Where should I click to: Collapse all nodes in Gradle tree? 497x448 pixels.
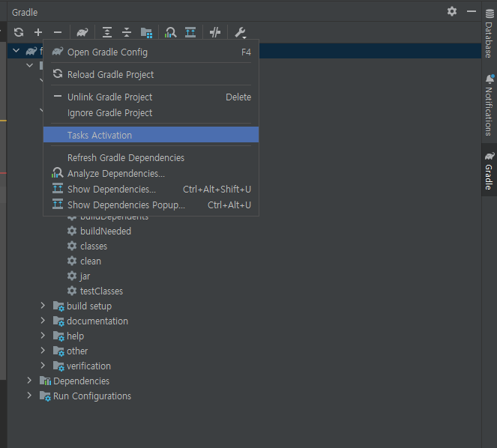[127, 32]
